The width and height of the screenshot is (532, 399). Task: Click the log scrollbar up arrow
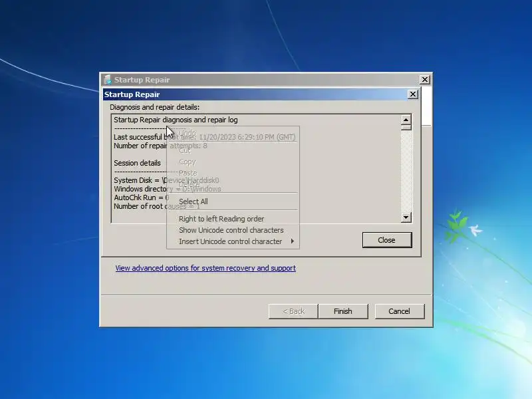tap(406, 120)
